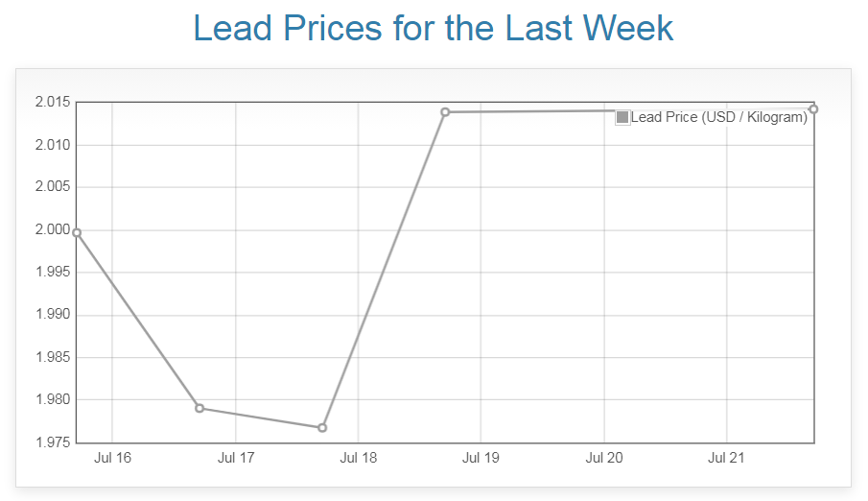Click the Jul 16 x-axis label
The height and width of the screenshot is (501, 868).
coord(112,459)
